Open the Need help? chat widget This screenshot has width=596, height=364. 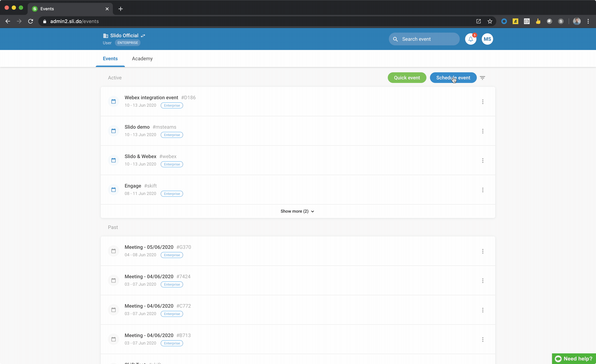pyautogui.click(x=574, y=359)
